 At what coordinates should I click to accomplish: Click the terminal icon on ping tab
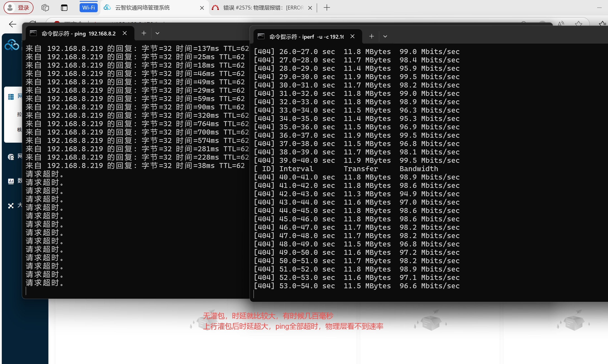click(33, 33)
